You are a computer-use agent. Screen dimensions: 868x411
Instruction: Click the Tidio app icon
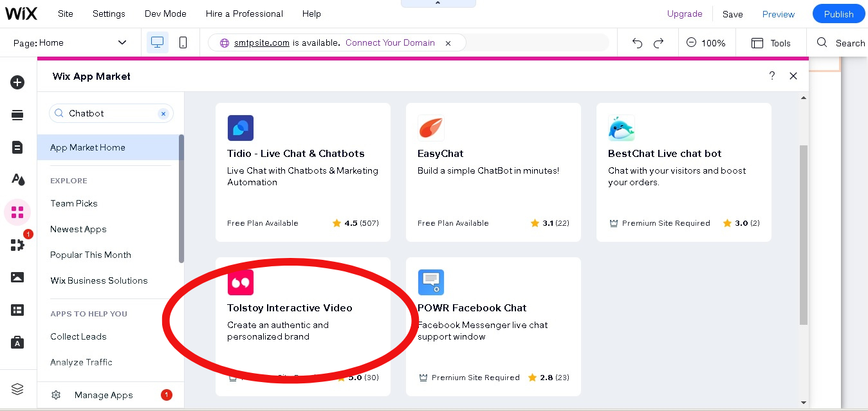241,128
